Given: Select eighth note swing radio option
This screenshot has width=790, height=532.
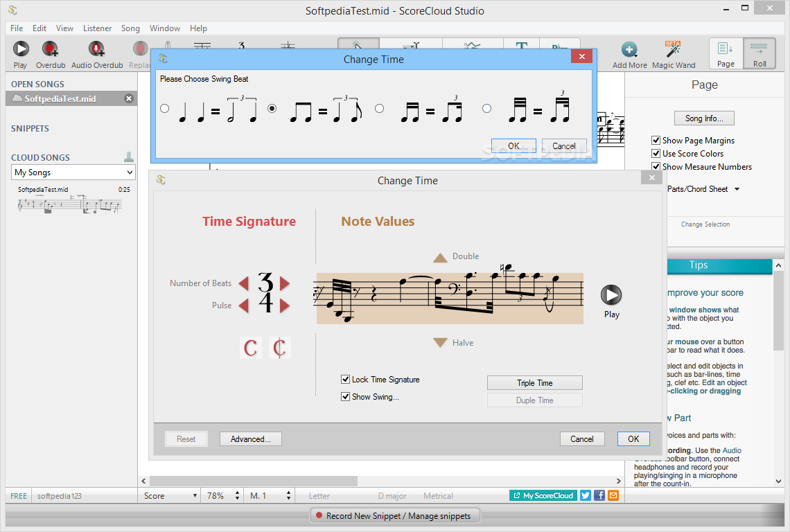Looking at the screenshot, I should pyautogui.click(x=272, y=108).
